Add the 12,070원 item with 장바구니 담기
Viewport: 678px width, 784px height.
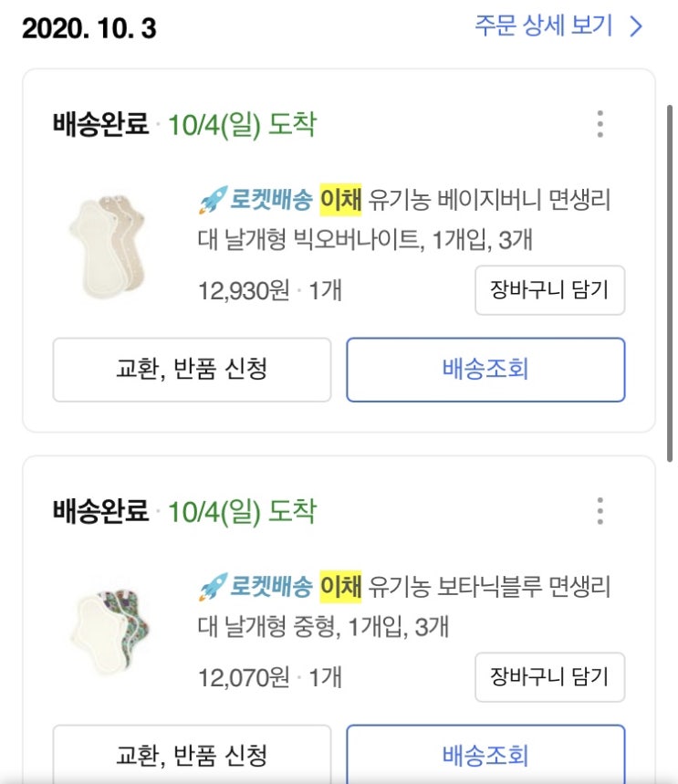pyautogui.click(x=549, y=677)
